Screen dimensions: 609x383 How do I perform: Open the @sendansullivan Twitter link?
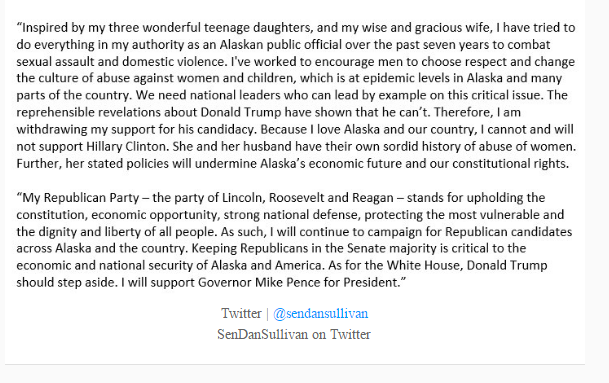pos(320,313)
